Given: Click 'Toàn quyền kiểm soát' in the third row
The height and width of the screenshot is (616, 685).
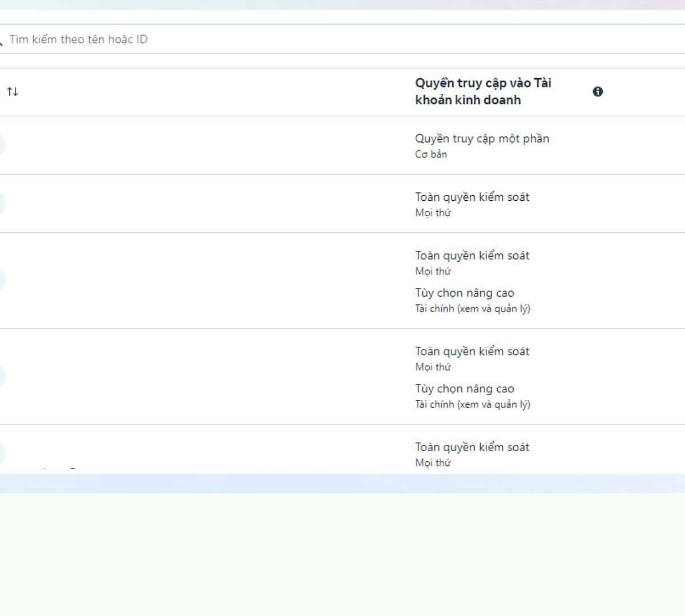Looking at the screenshot, I should click(472, 256).
